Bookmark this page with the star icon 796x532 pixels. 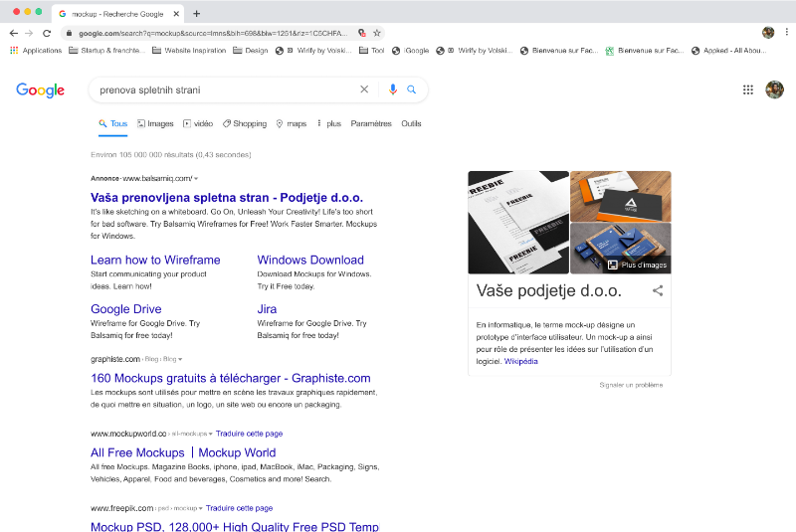tap(377, 33)
